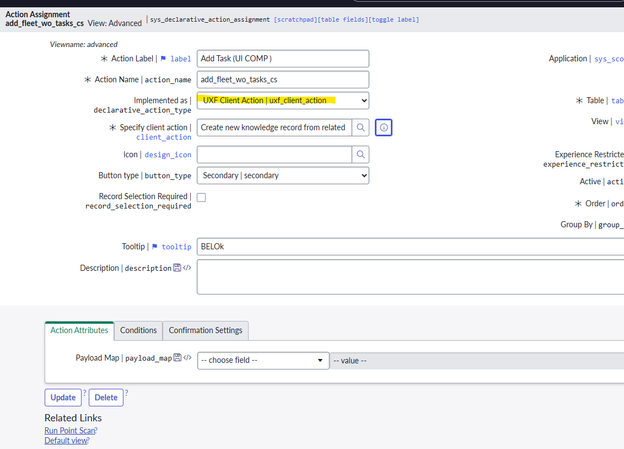Click the code icon beside Payload Map

tap(187, 357)
